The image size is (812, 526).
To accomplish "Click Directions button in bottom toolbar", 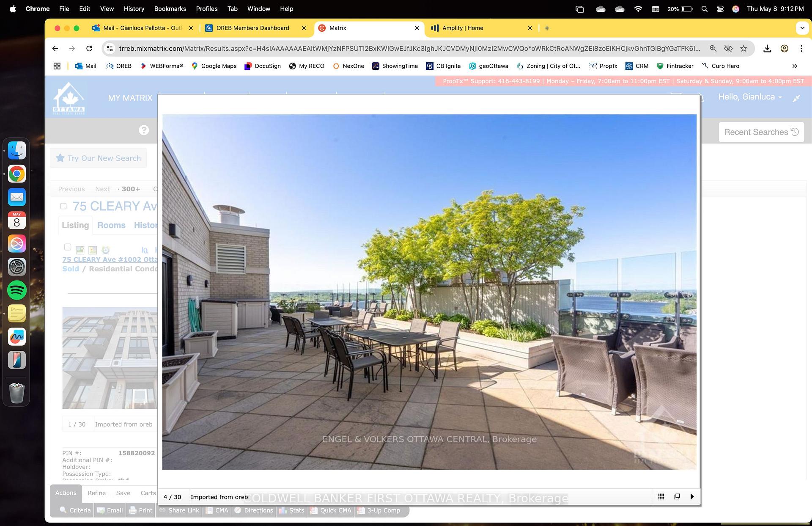I will [254, 510].
